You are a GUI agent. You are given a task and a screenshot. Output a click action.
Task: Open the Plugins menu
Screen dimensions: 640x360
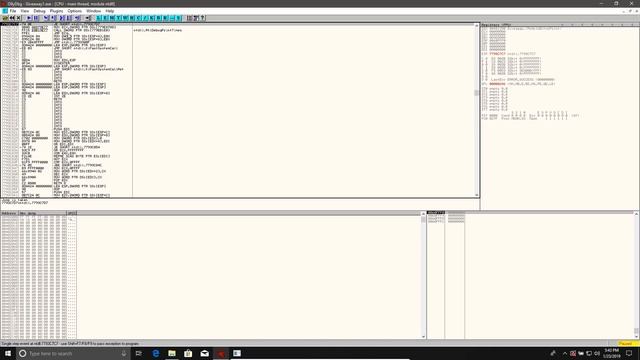pyautogui.click(x=56, y=11)
